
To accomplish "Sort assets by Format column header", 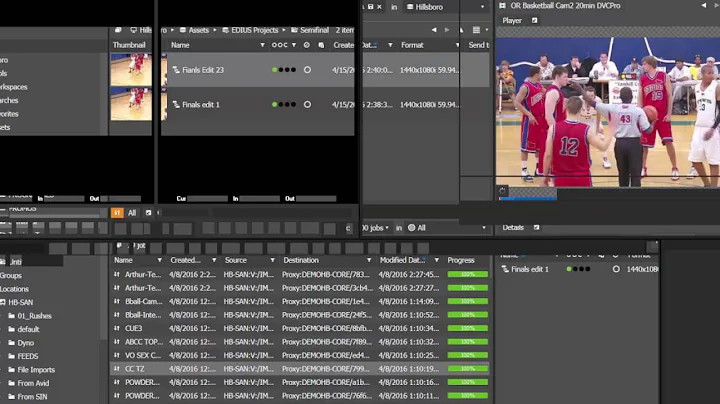I will (x=412, y=45).
